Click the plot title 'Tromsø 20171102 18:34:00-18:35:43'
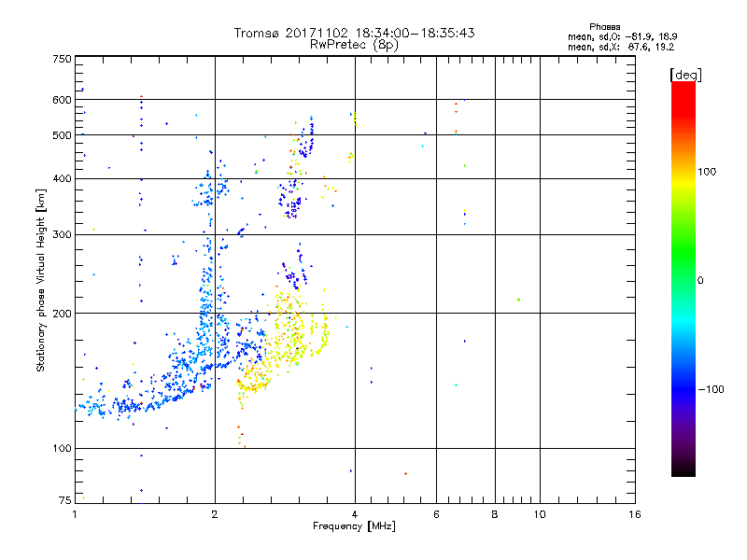The image size is (747, 560). [x=355, y=33]
